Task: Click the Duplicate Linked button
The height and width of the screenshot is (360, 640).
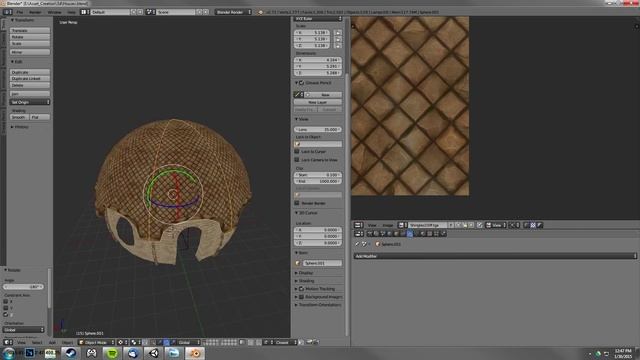Action: coord(30,79)
